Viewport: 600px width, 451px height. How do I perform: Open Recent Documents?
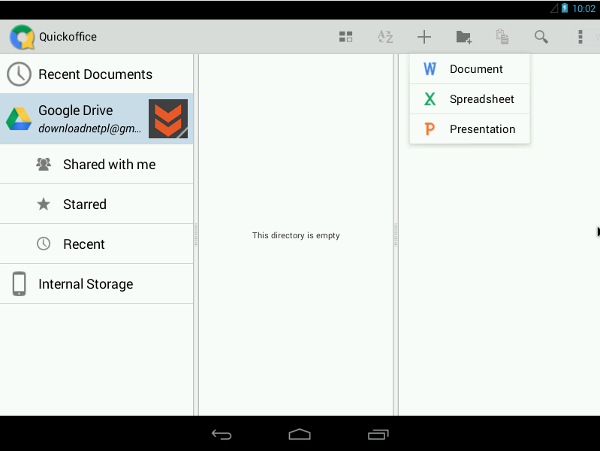point(96,74)
